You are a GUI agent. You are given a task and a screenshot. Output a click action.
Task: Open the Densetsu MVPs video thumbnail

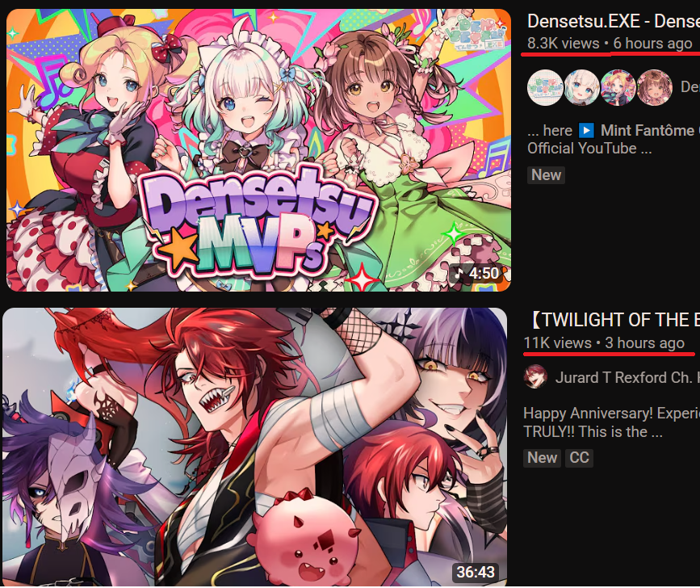coord(258,150)
